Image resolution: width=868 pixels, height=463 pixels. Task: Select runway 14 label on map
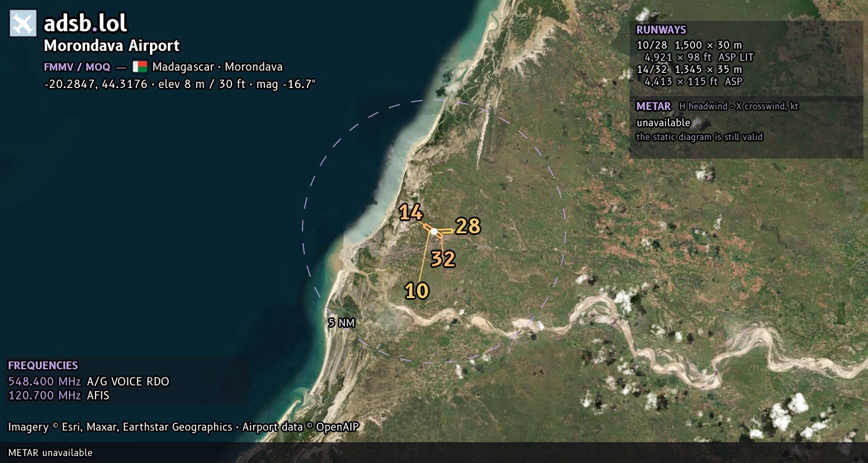[x=411, y=213]
